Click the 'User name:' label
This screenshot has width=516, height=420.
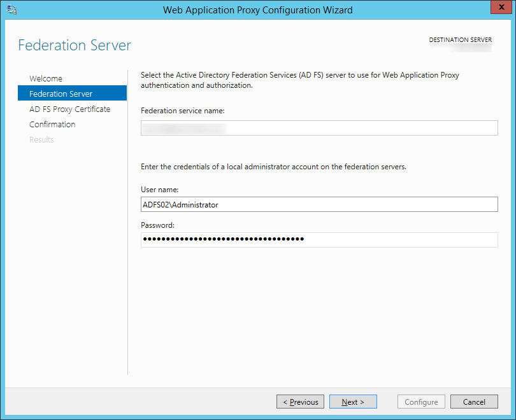tap(160, 190)
